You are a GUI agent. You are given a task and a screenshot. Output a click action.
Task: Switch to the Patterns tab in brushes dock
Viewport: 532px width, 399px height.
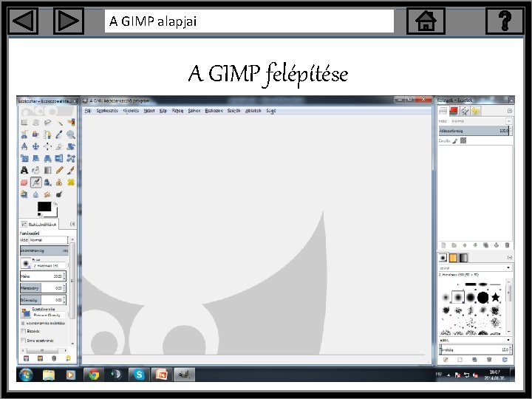pos(453,258)
